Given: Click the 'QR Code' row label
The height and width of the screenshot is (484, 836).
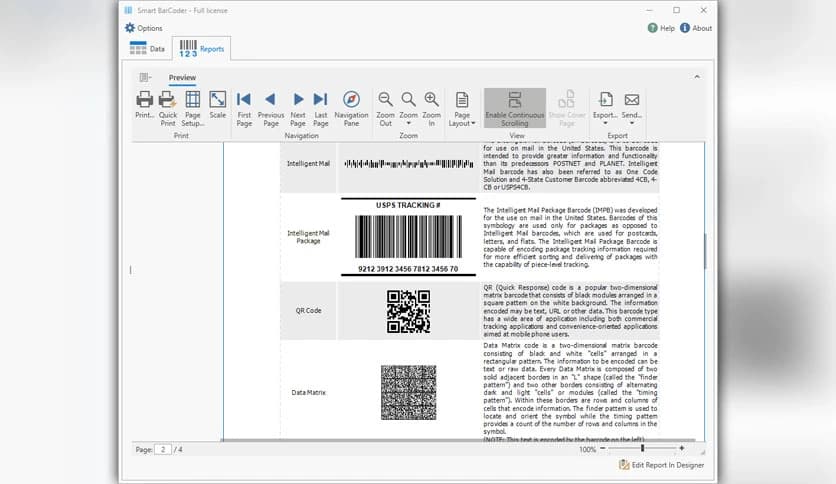Looking at the screenshot, I should coord(309,310).
